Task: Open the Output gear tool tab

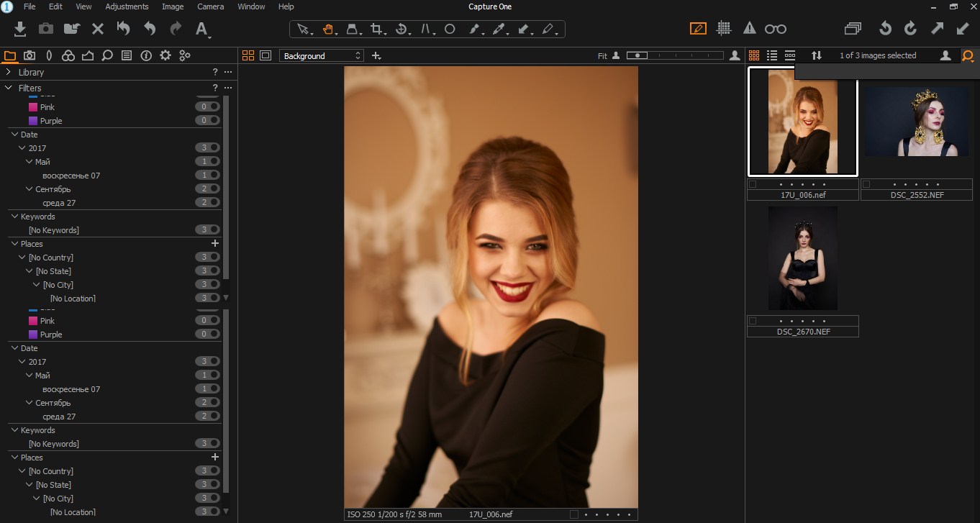Action: (x=165, y=55)
